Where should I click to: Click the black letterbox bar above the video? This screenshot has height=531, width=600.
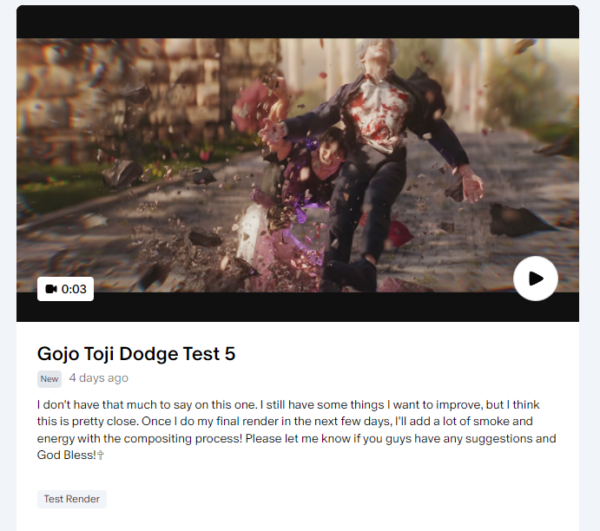point(297,22)
